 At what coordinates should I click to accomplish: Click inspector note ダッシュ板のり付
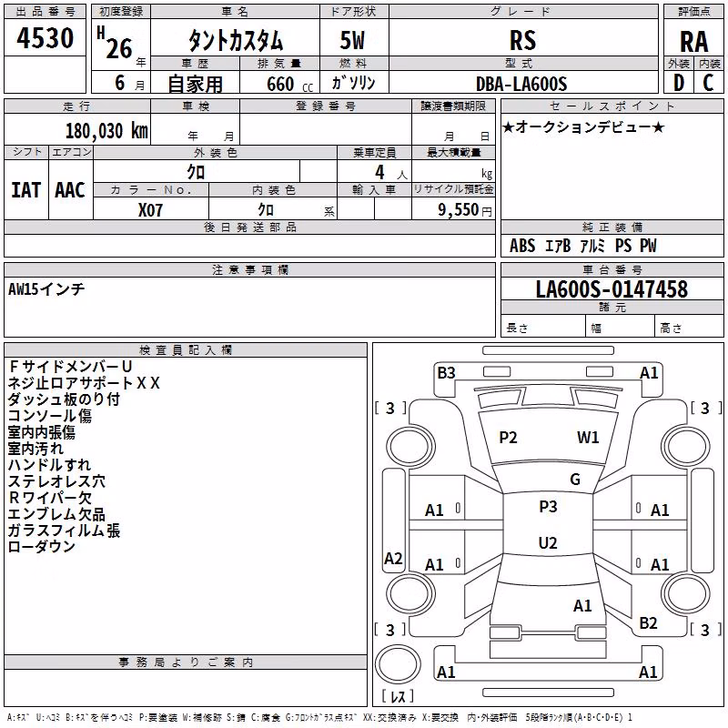pyautogui.click(x=64, y=399)
